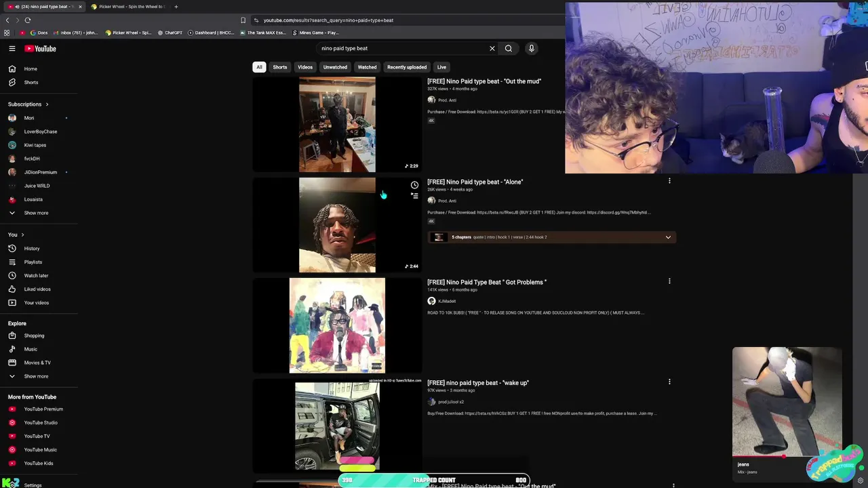Expand the You section
This screenshot has height=488, width=868.
coord(16,235)
